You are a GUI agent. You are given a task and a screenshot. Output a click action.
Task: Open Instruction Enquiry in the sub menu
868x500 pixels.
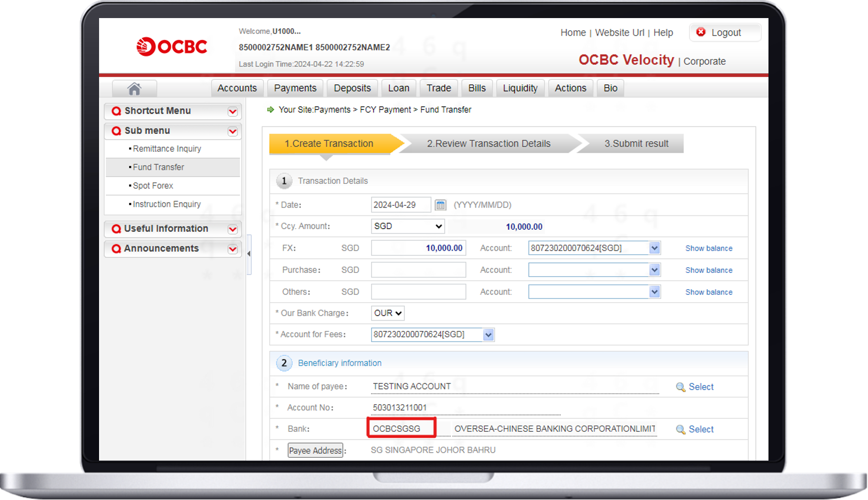pyautogui.click(x=167, y=204)
